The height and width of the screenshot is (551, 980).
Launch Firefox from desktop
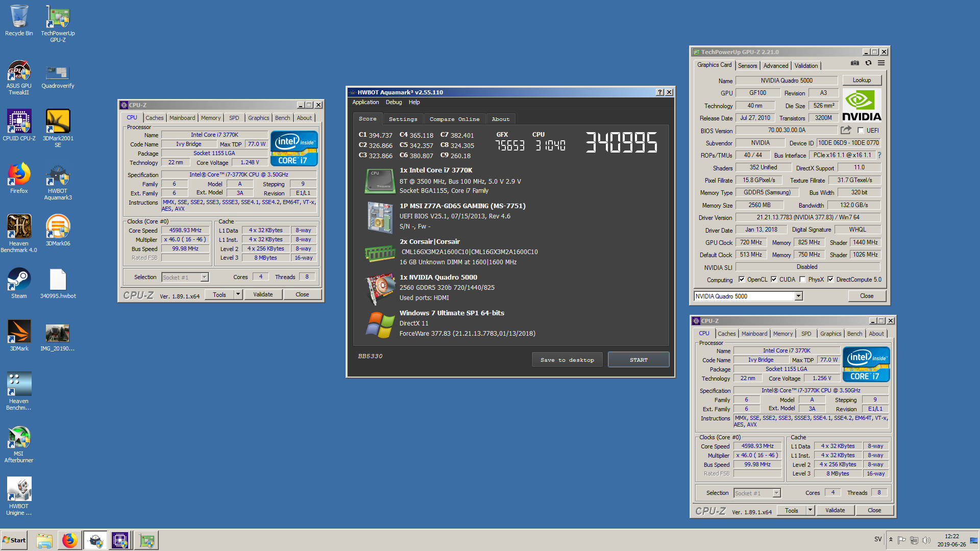tap(19, 178)
